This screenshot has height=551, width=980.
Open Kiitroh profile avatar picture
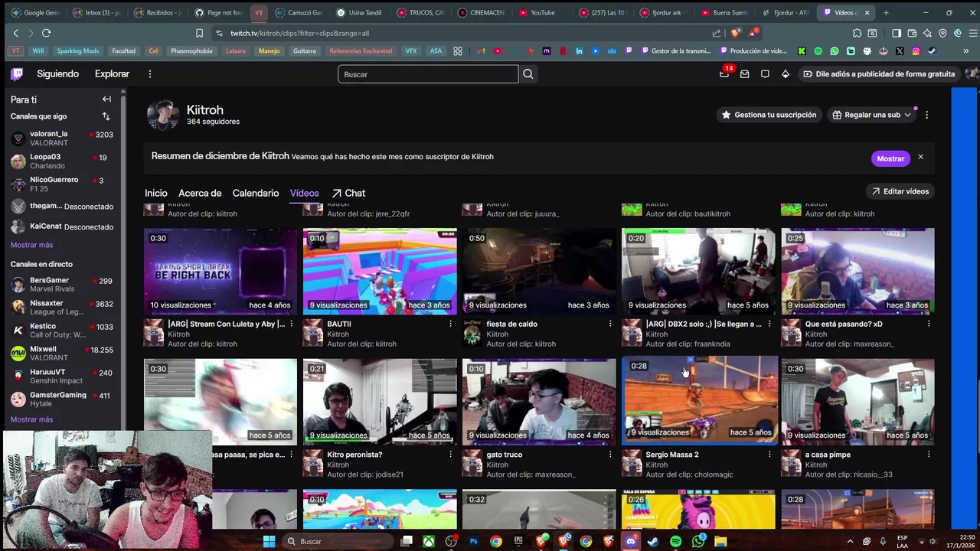[x=163, y=115]
